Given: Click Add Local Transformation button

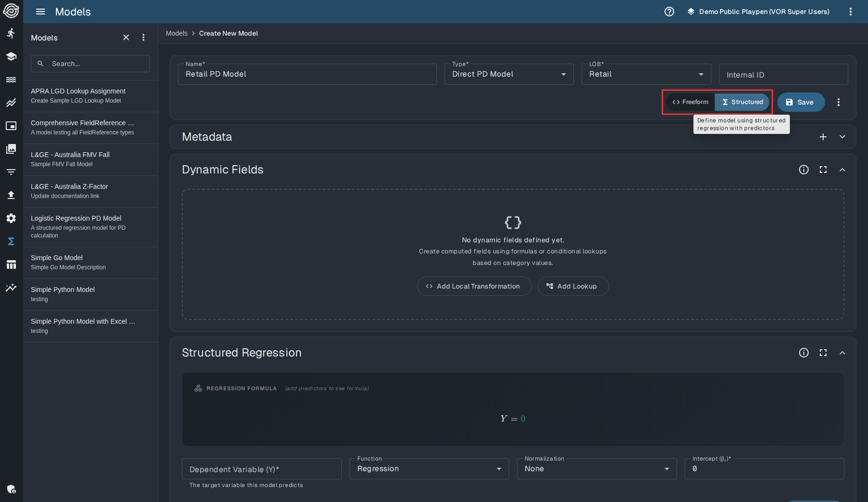Looking at the screenshot, I should (474, 286).
